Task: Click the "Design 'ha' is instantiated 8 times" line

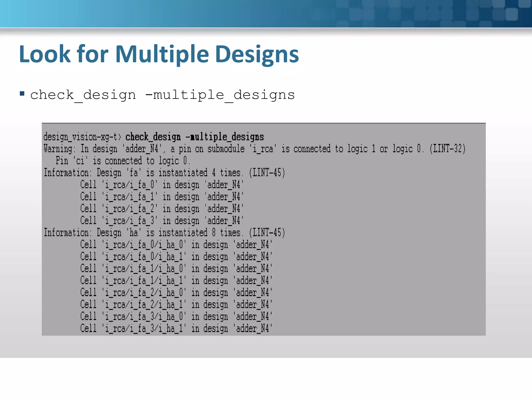Action: pos(164,232)
